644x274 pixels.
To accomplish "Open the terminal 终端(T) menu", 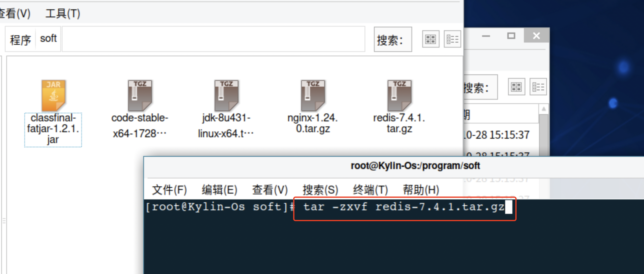I will pyautogui.click(x=370, y=190).
